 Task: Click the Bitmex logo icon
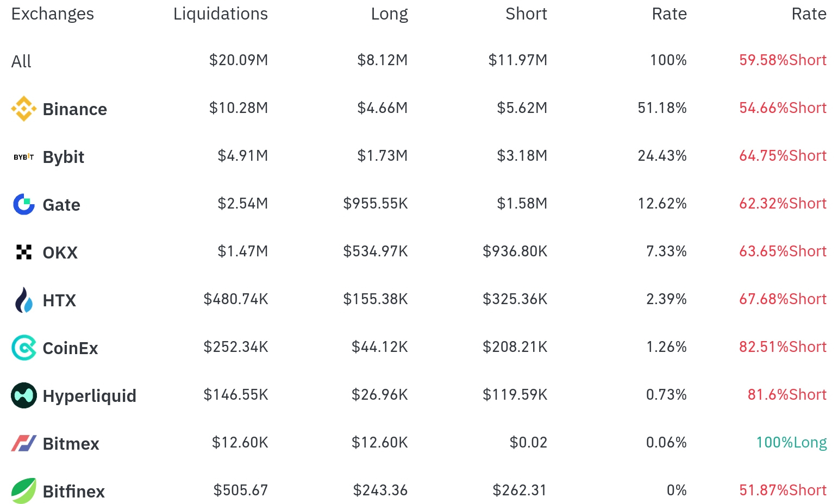click(23, 443)
